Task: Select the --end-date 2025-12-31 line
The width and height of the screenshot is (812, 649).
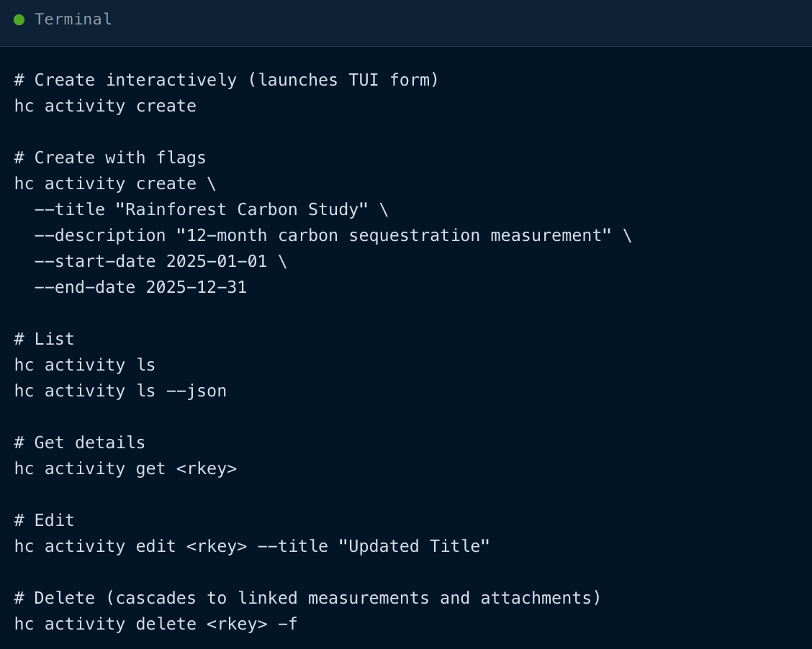Action: pyautogui.click(x=140, y=287)
